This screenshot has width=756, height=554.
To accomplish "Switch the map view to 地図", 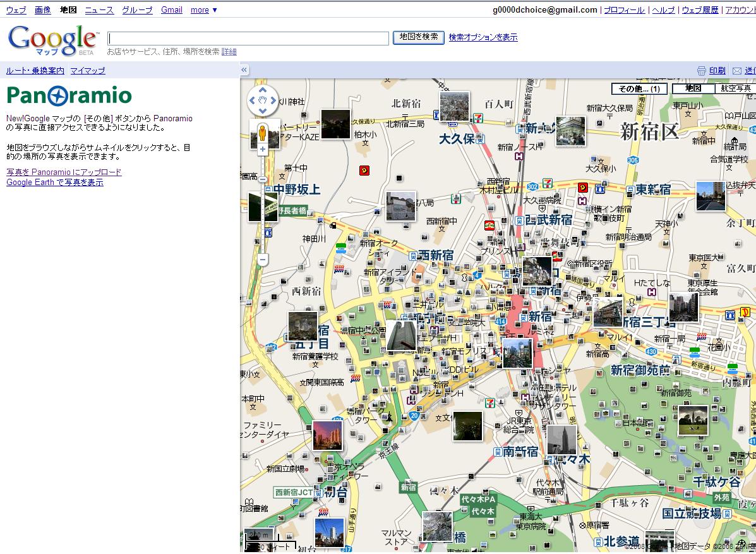I will coord(693,88).
